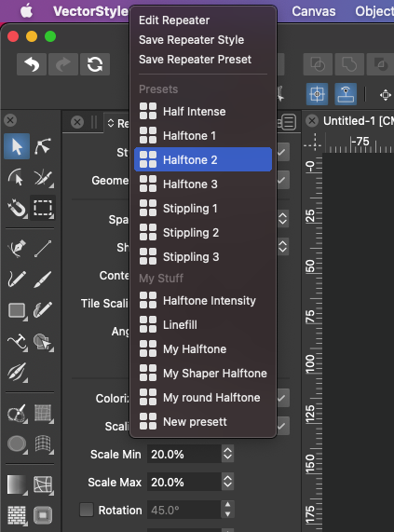Screen dimensions: 394x532
Task: Select the arrow Selection tool
Action: (x=17, y=146)
